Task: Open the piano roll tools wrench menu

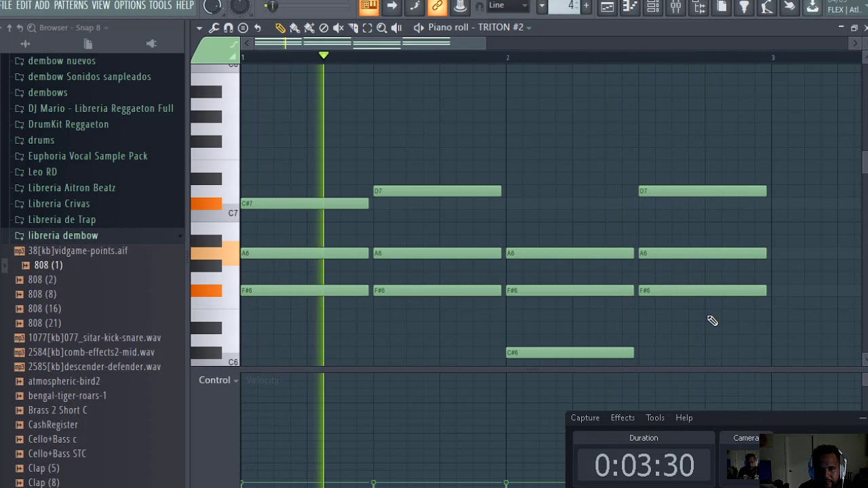Action: [x=214, y=28]
